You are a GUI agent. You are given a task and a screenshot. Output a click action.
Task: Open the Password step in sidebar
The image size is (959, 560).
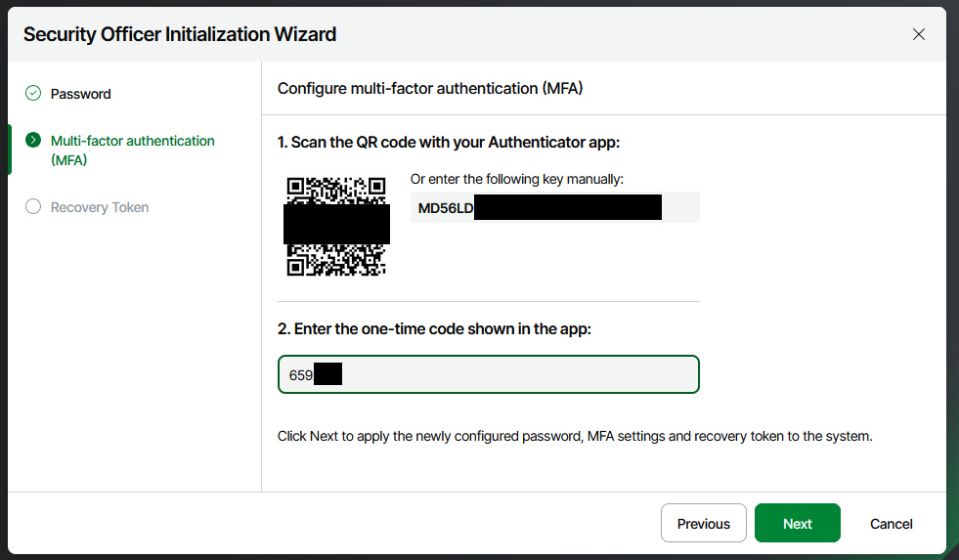tap(81, 94)
